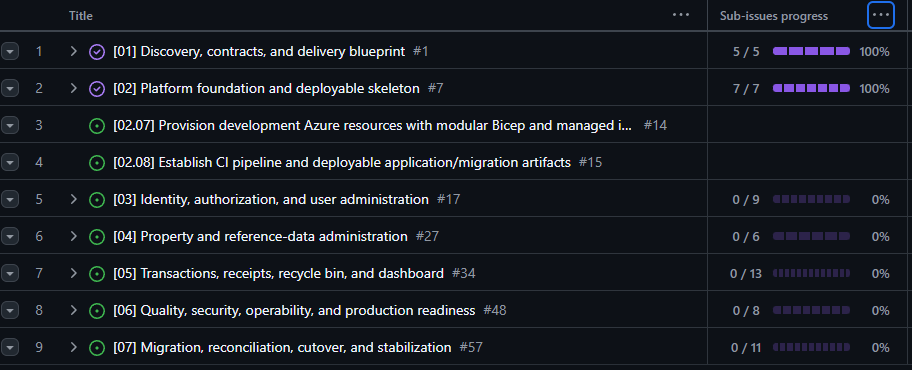Click closed status icon of issue #1
Screen dimensions: 912x370
click(x=97, y=52)
